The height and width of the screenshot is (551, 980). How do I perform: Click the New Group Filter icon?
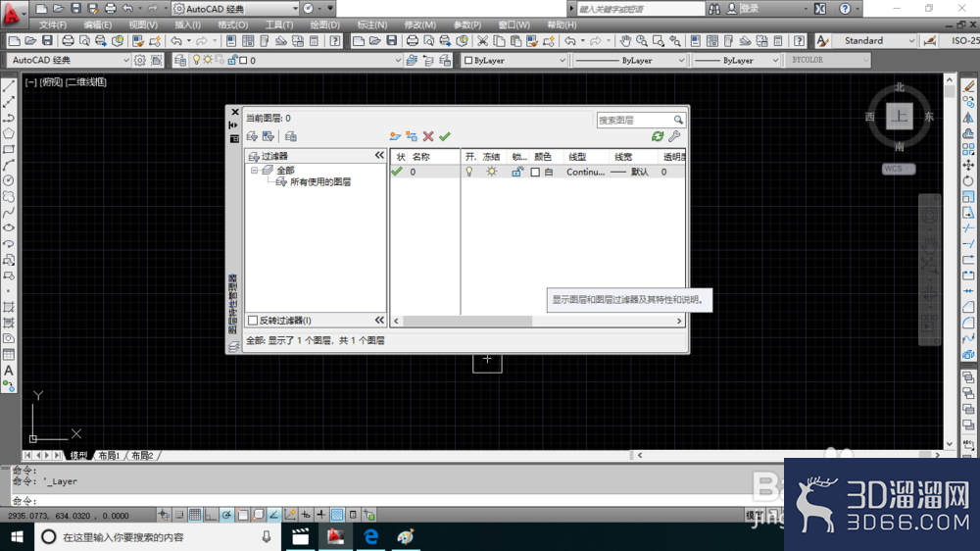(x=269, y=136)
